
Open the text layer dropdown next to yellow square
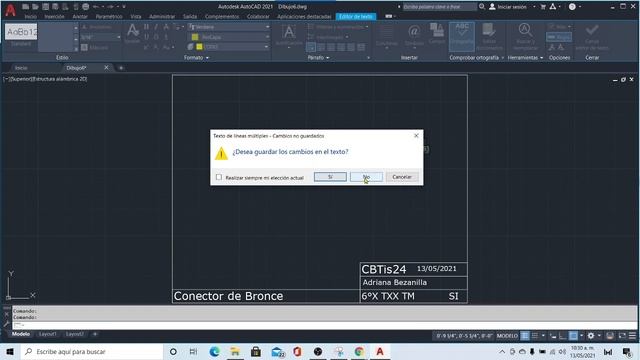(266, 47)
